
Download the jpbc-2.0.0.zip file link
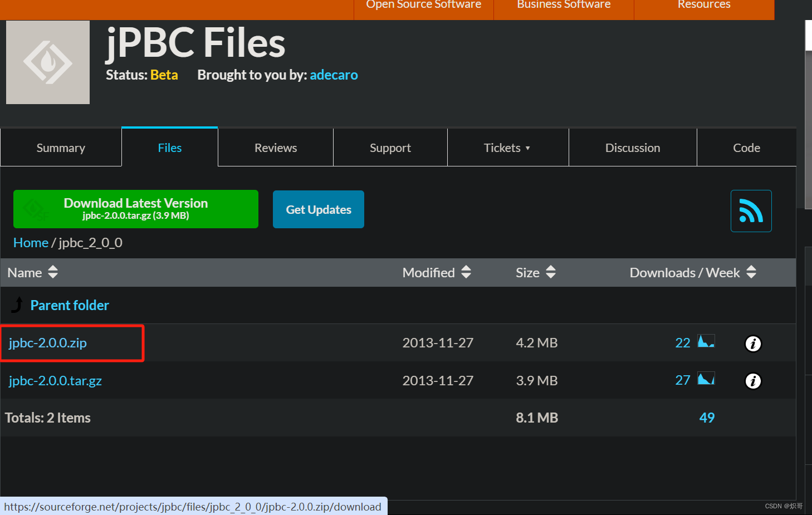pyautogui.click(x=48, y=343)
